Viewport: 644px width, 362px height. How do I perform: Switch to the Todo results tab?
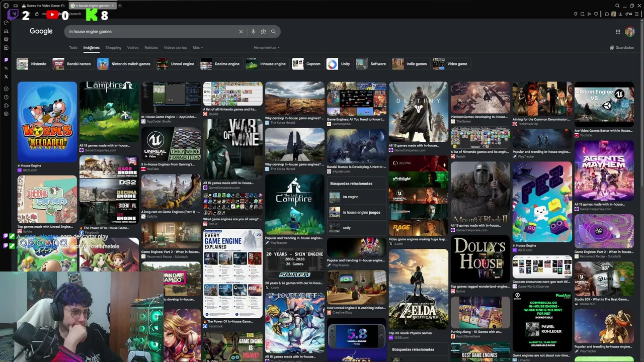coord(73,48)
